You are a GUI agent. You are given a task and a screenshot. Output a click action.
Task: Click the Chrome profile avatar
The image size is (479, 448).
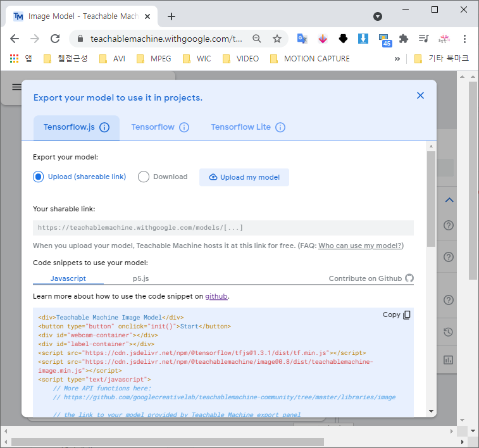[444, 39]
